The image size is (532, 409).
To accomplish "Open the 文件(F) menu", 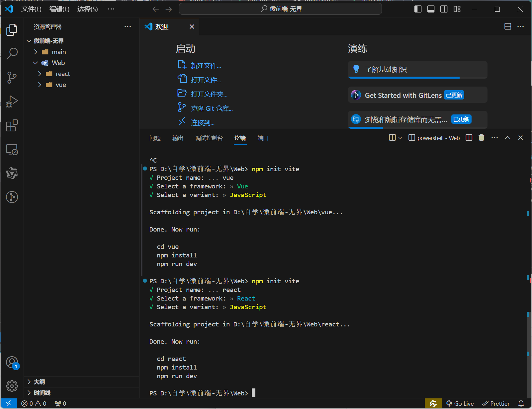I will (x=31, y=9).
